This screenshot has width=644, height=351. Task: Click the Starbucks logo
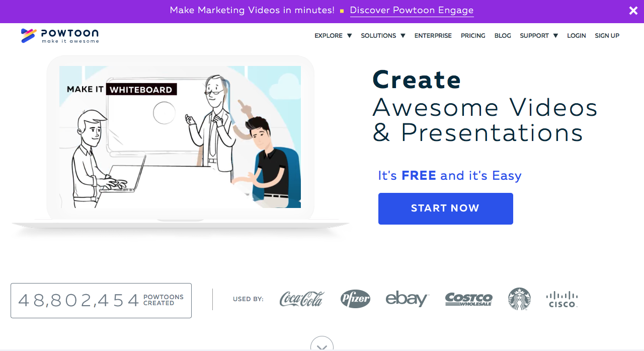pos(519,299)
